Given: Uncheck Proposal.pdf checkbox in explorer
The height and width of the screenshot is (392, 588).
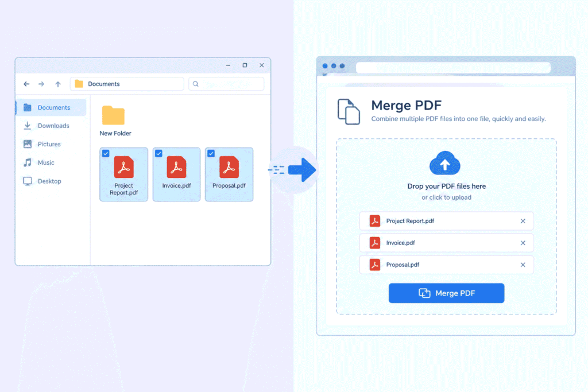Looking at the screenshot, I should 211,153.
